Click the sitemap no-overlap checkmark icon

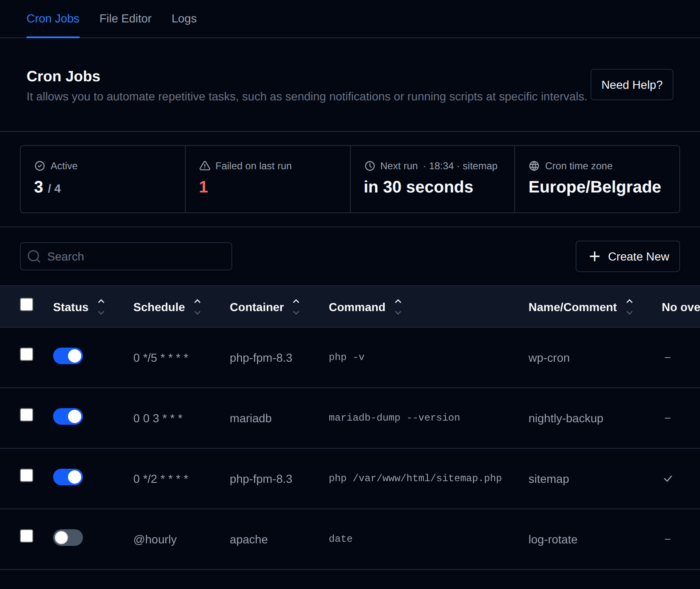point(668,479)
